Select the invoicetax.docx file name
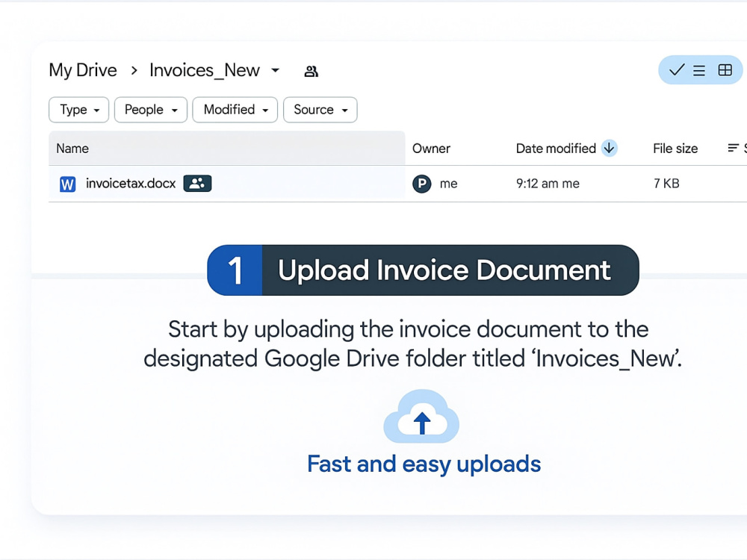747x560 pixels. [x=131, y=184]
